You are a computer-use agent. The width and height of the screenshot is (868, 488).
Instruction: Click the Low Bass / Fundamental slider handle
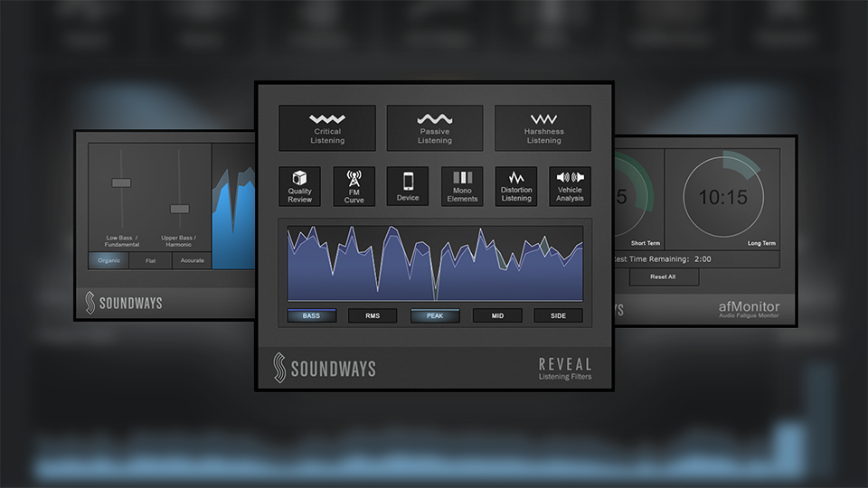click(121, 183)
